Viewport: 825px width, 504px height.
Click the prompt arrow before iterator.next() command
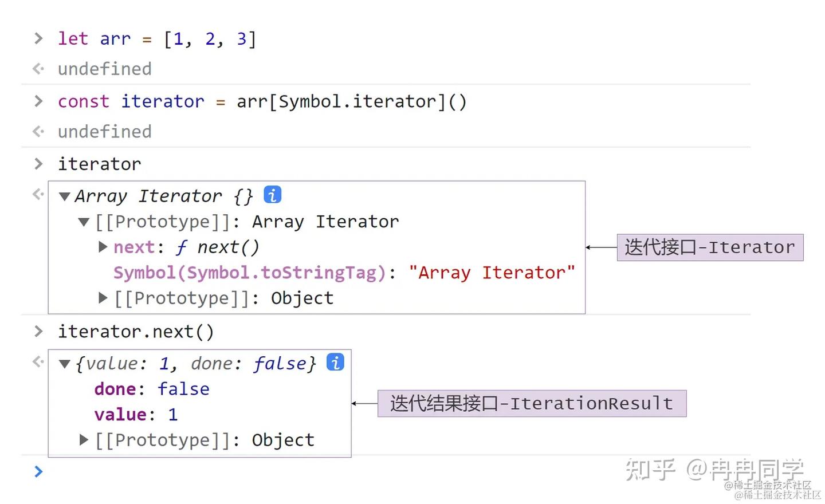pyautogui.click(x=38, y=331)
